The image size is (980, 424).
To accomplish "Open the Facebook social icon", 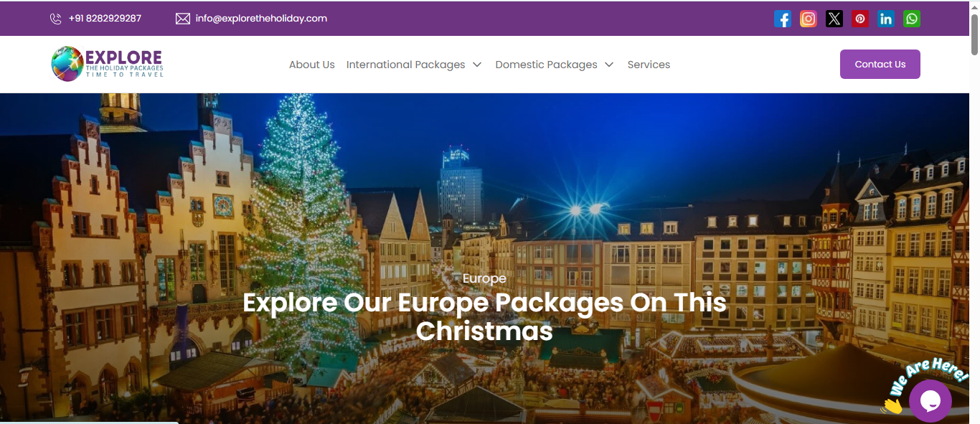I will point(783,19).
